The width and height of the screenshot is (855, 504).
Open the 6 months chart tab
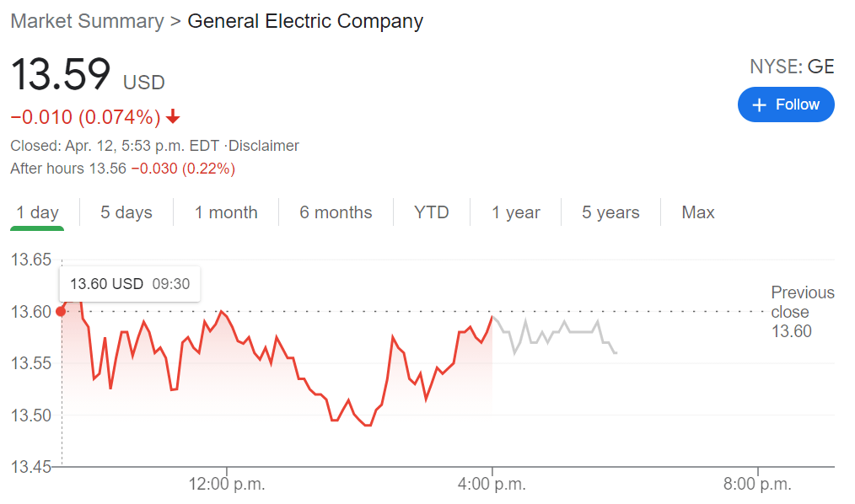[x=335, y=212]
